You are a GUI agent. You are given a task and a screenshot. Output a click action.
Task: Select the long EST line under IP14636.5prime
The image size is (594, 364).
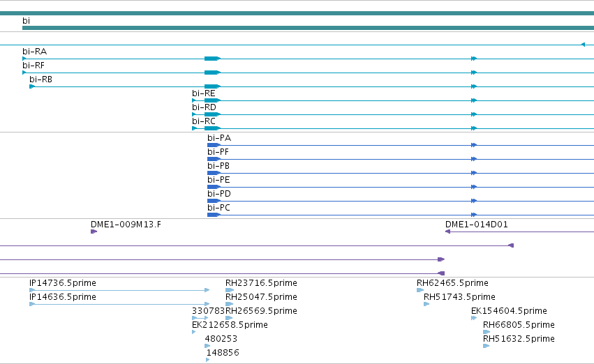coord(119,304)
